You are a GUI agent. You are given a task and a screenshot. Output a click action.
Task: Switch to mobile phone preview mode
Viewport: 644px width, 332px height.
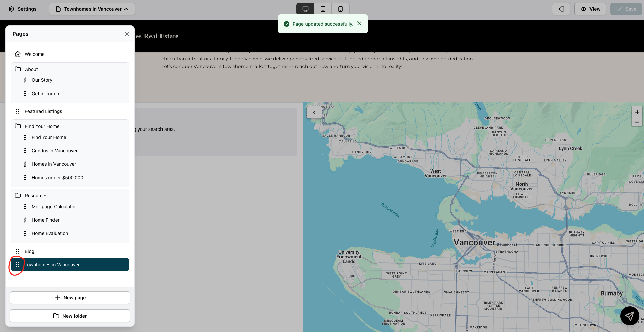(341, 9)
